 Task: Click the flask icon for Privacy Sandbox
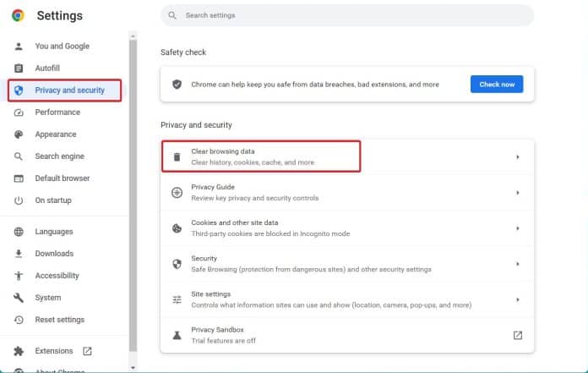coord(177,335)
